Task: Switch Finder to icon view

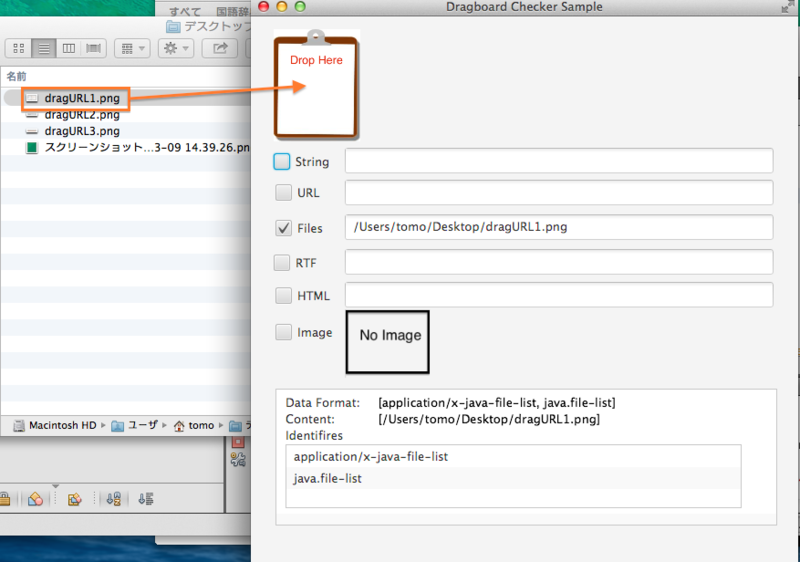Action: point(19,48)
